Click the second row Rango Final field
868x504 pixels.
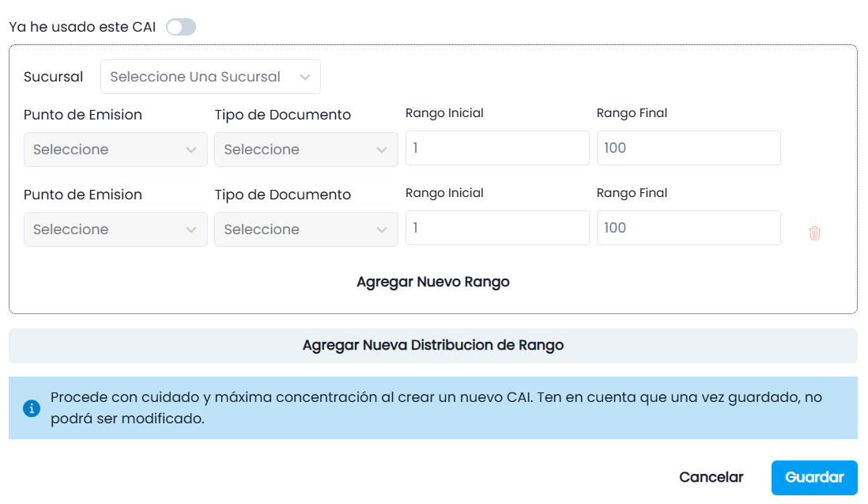pyautogui.click(x=689, y=228)
